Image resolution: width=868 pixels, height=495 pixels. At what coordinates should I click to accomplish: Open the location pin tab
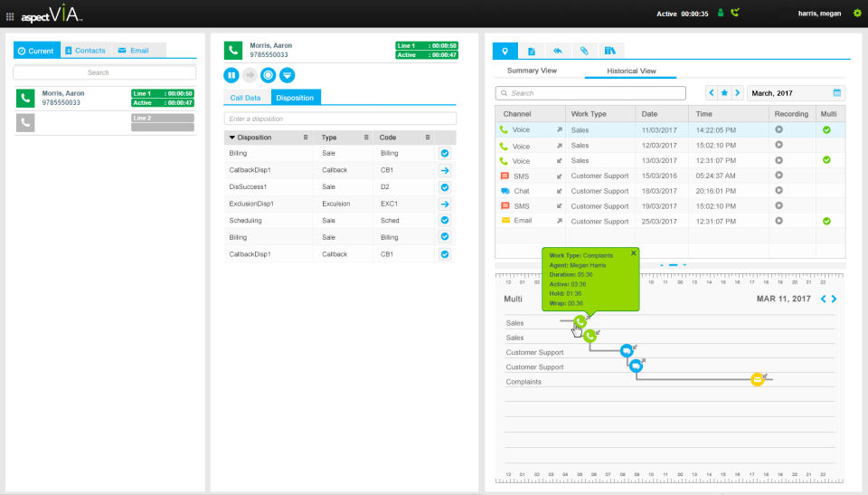click(505, 51)
